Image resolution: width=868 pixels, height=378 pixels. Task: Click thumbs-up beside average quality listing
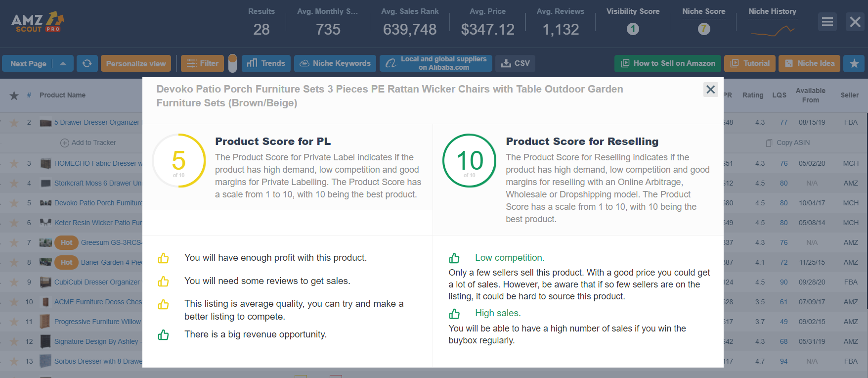pyautogui.click(x=163, y=304)
